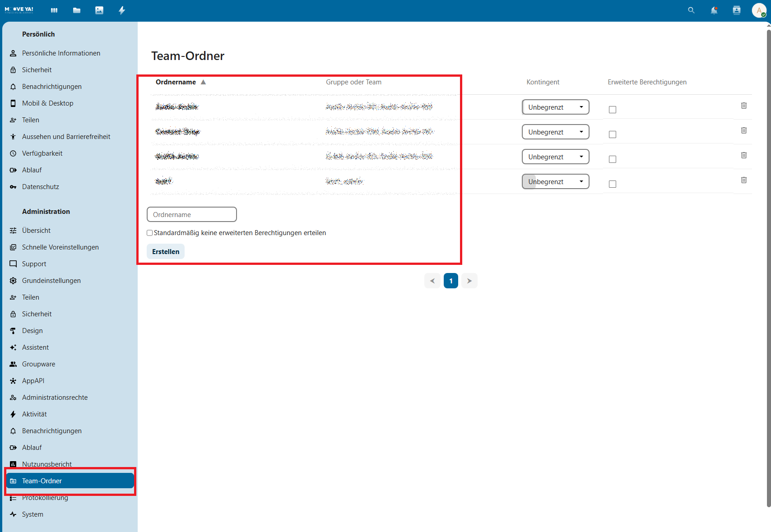Delete the first team folder via trash icon
Image resolution: width=771 pixels, height=532 pixels.
pyautogui.click(x=743, y=106)
